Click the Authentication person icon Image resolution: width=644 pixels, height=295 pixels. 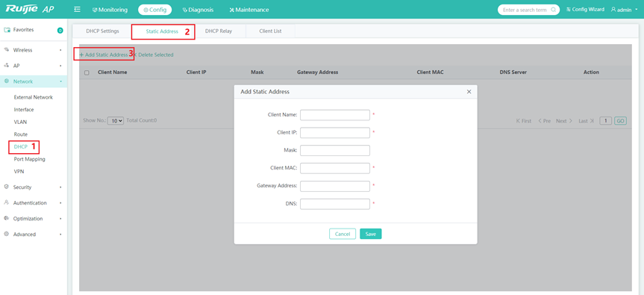[x=6, y=202]
